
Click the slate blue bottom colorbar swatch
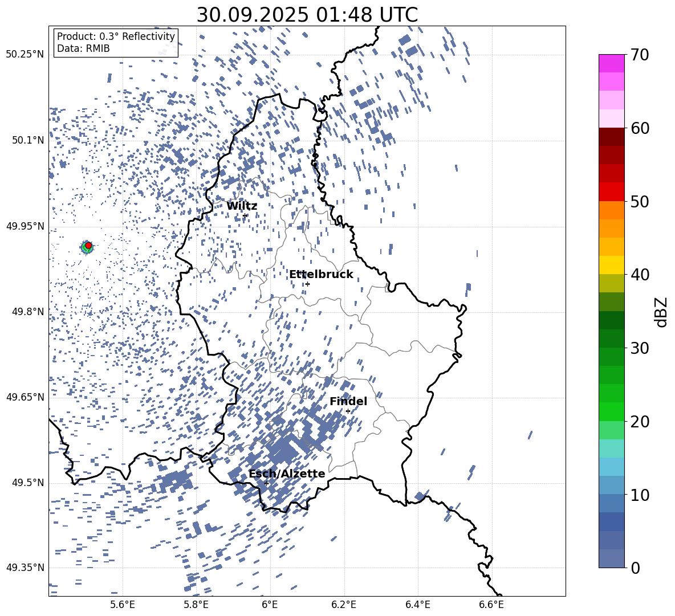(x=611, y=558)
